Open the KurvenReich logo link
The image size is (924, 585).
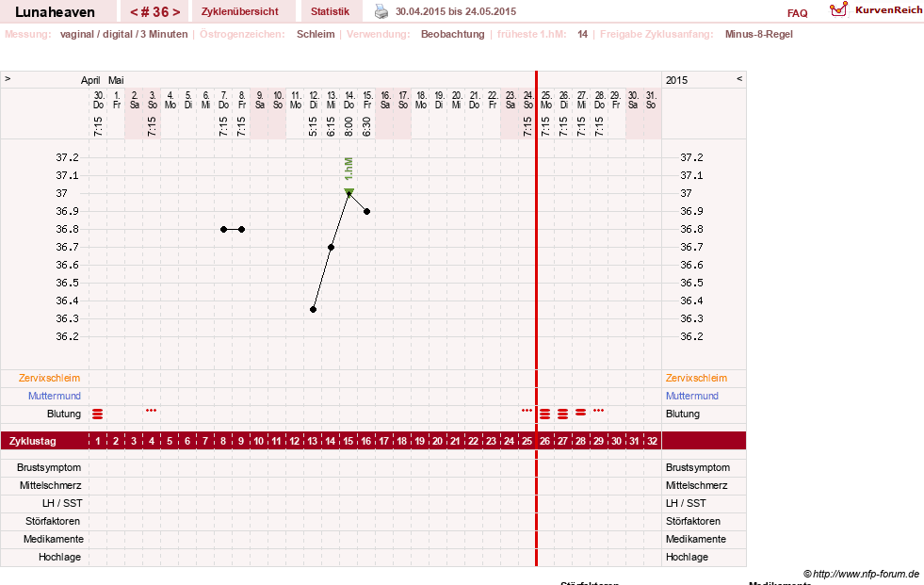coord(876,10)
